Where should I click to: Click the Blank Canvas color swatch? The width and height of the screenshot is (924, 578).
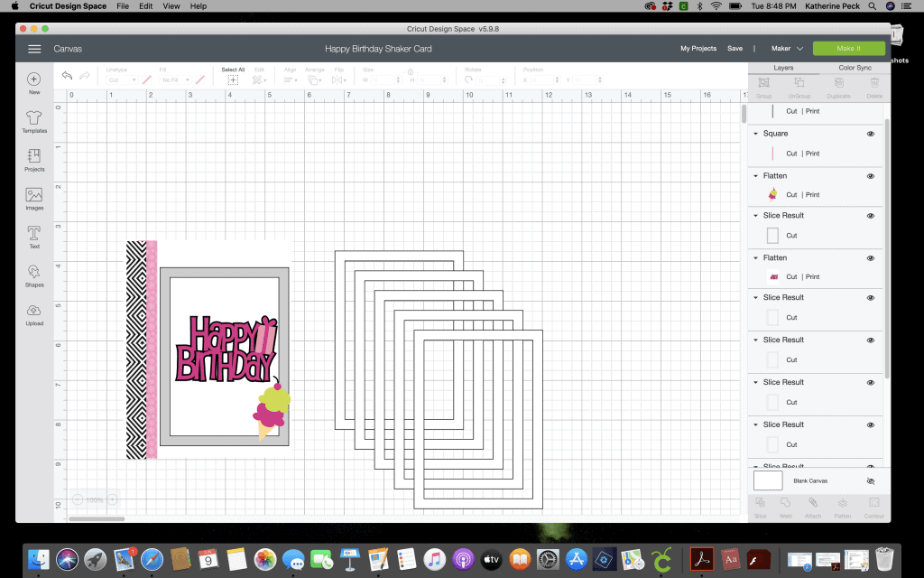[768, 480]
